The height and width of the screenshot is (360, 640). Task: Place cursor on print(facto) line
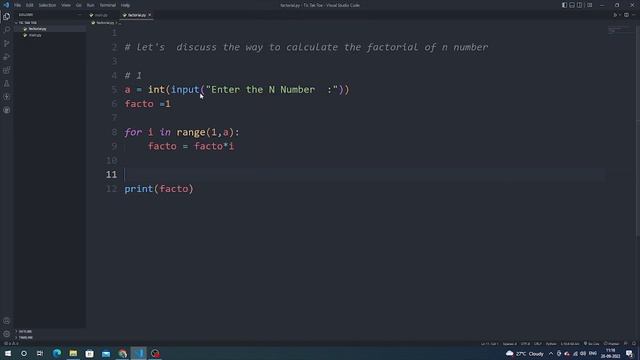click(159, 189)
